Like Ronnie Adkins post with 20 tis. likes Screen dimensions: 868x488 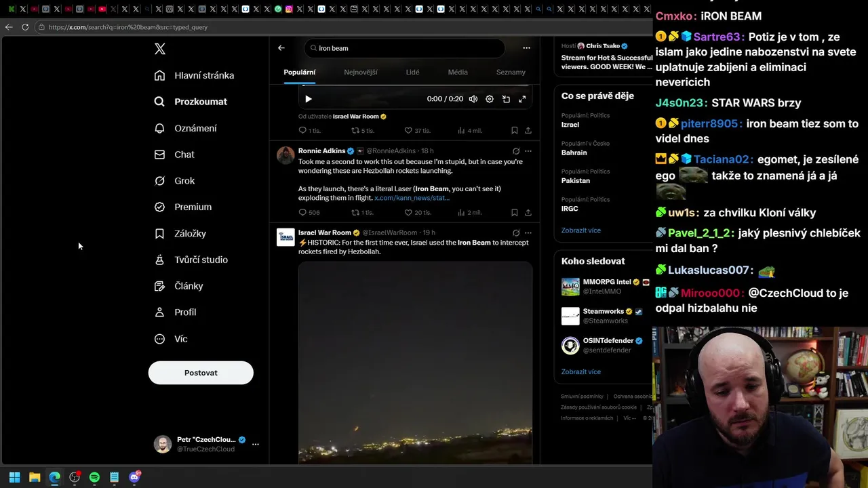[x=417, y=212]
